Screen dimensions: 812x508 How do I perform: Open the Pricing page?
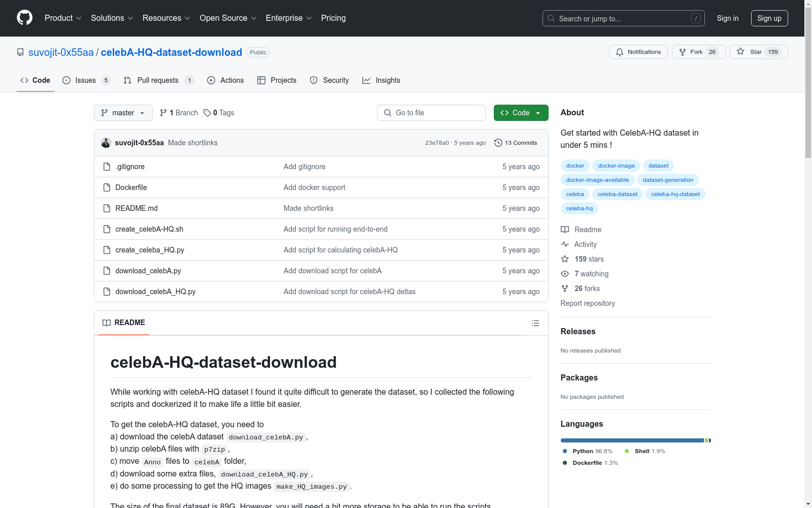pos(333,18)
